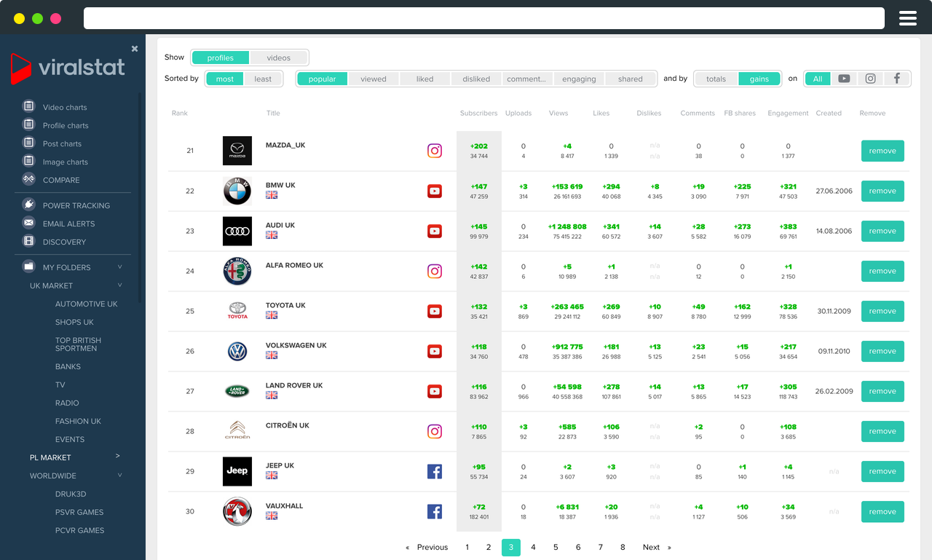Filter platform by Instagram icon
The image size is (932, 560).
[870, 79]
